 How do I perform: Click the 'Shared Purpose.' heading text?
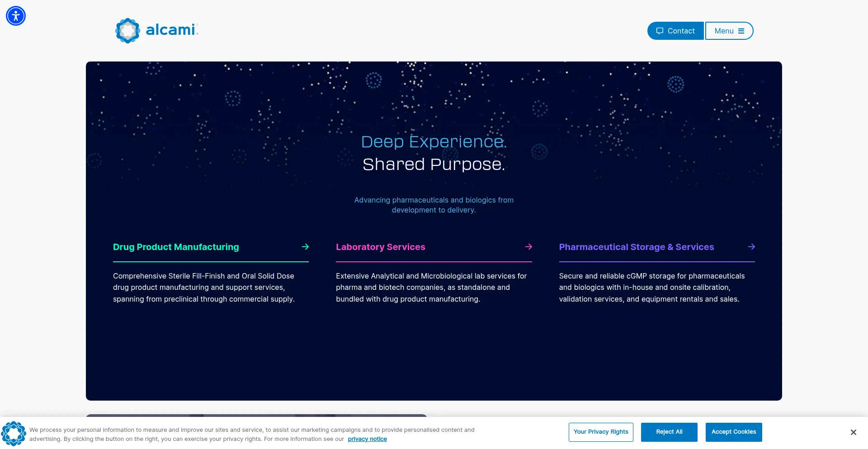click(434, 164)
